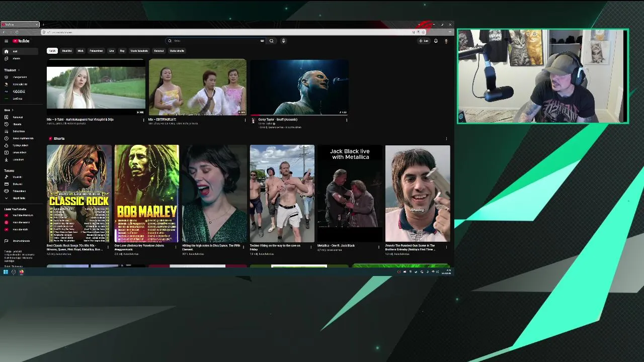Open options for Metallica Jack Black short

coord(379,247)
